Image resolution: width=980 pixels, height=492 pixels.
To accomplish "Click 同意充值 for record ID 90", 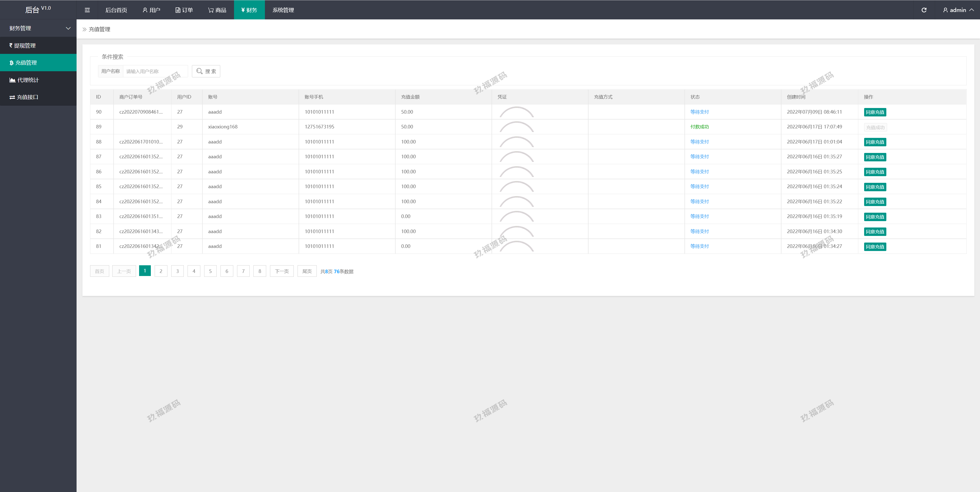I will 875,112.
